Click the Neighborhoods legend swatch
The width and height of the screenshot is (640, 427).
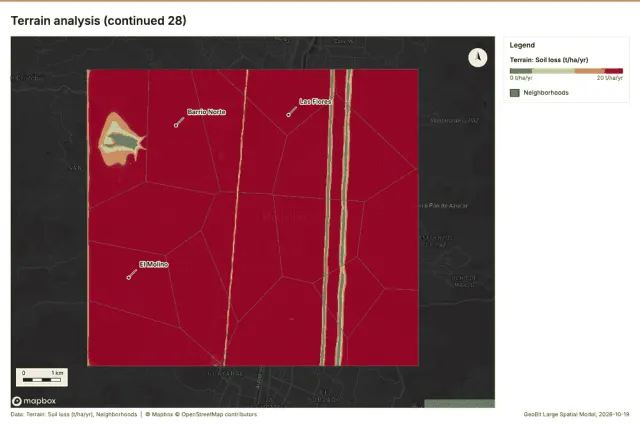(x=515, y=93)
